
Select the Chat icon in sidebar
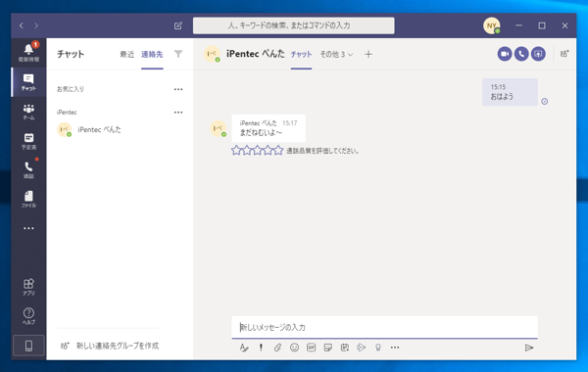[x=28, y=82]
